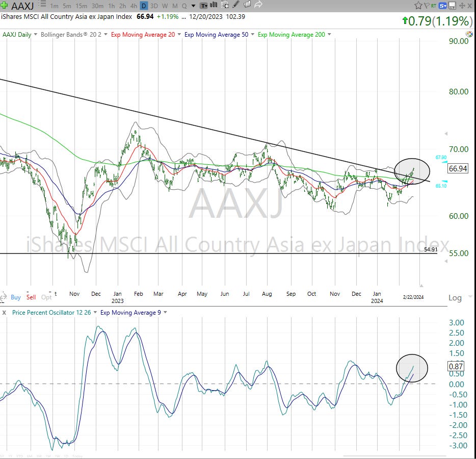The height and width of the screenshot is (459, 476).
Task: Click the Opt link
Action: point(46,297)
